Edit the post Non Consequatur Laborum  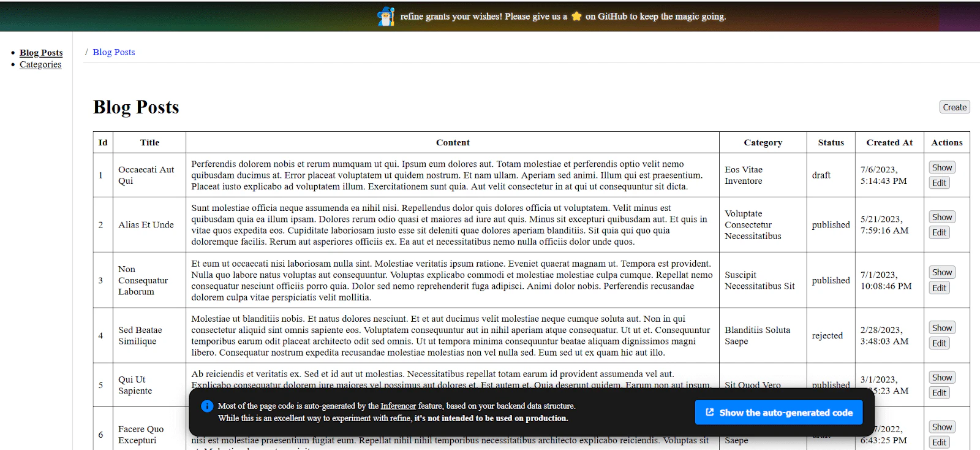click(939, 288)
